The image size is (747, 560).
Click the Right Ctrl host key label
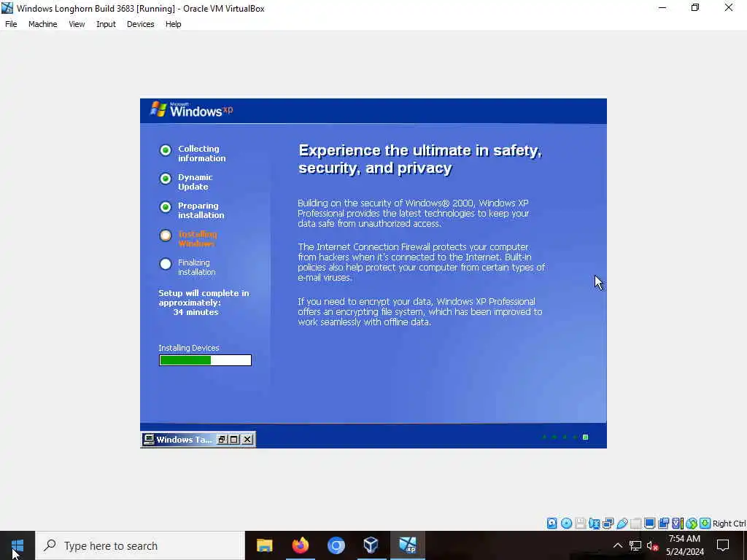pyautogui.click(x=729, y=524)
